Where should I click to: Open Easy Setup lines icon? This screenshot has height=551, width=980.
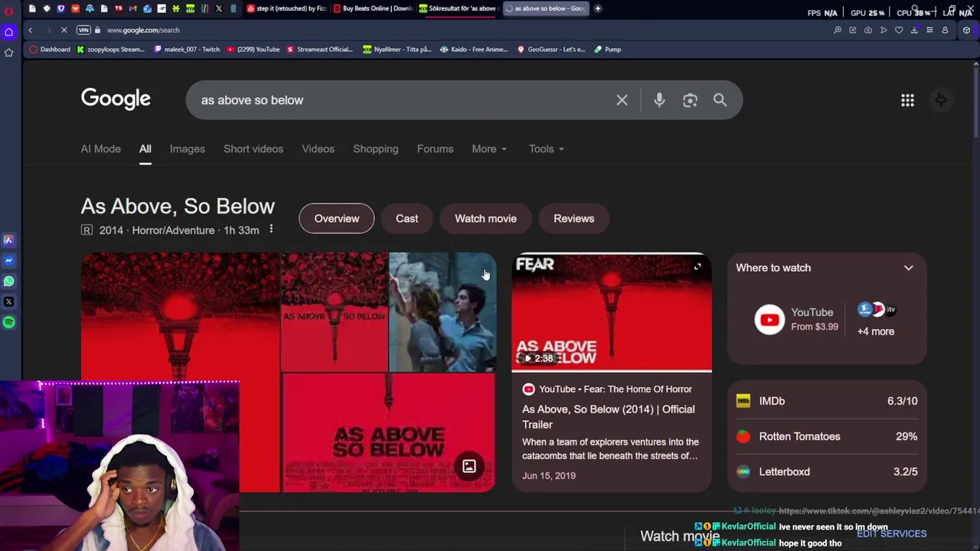(929, 30)
